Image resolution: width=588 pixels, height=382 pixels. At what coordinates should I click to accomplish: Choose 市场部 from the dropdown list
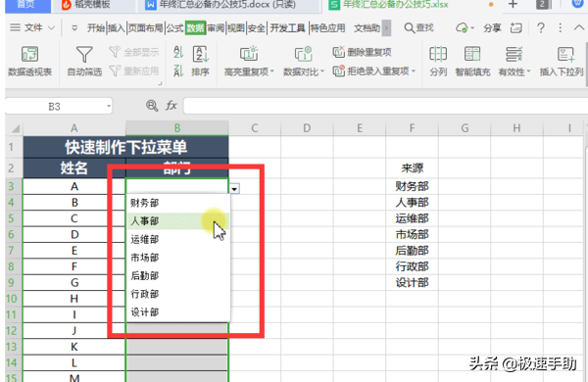[178, 258]
